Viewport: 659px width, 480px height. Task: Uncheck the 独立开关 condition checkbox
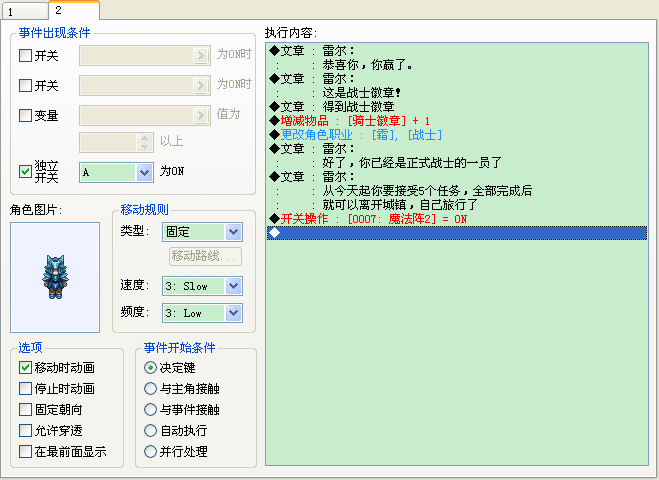point(25,171)
